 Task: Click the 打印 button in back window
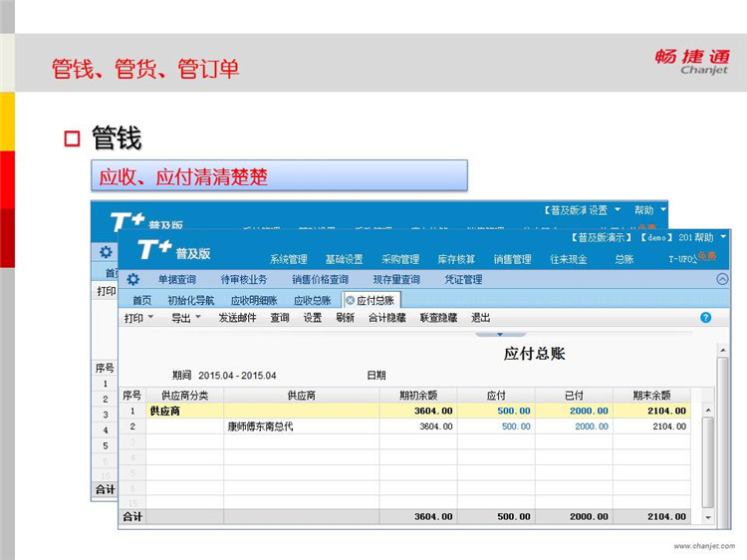click(x=107, y=291)
